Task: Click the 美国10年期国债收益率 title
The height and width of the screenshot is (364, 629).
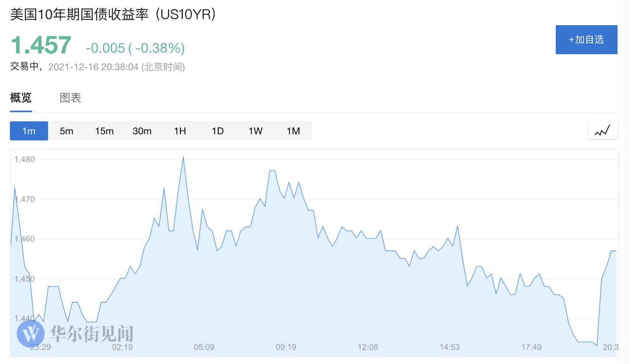Action: [79, 14]
